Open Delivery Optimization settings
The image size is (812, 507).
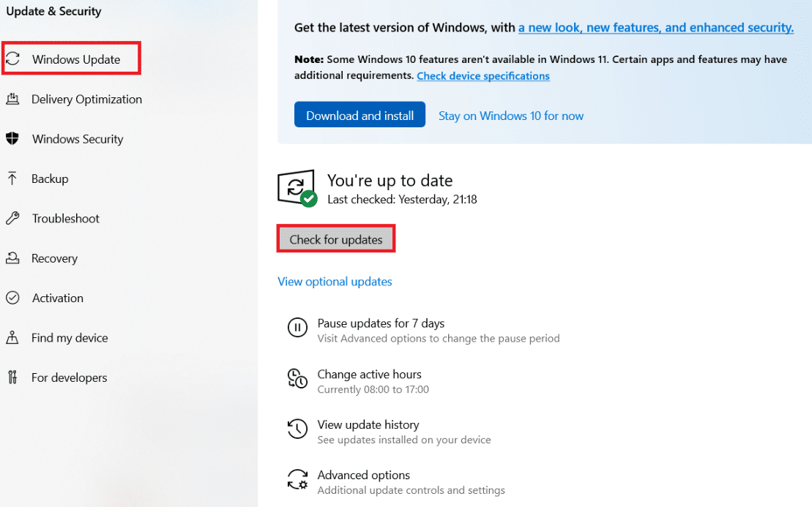(x=86, y=99)
